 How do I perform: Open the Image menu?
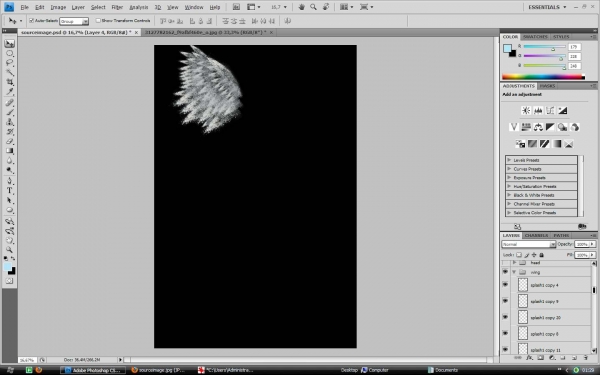click(x=58, y=7)
